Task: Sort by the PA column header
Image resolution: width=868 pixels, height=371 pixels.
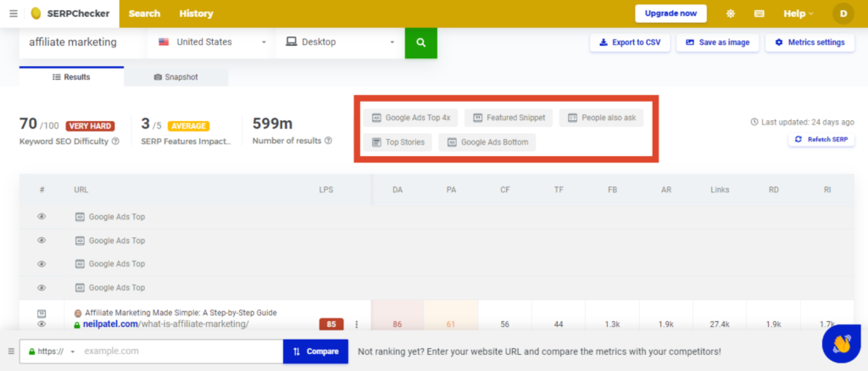Action: click(x=451, y=190)
